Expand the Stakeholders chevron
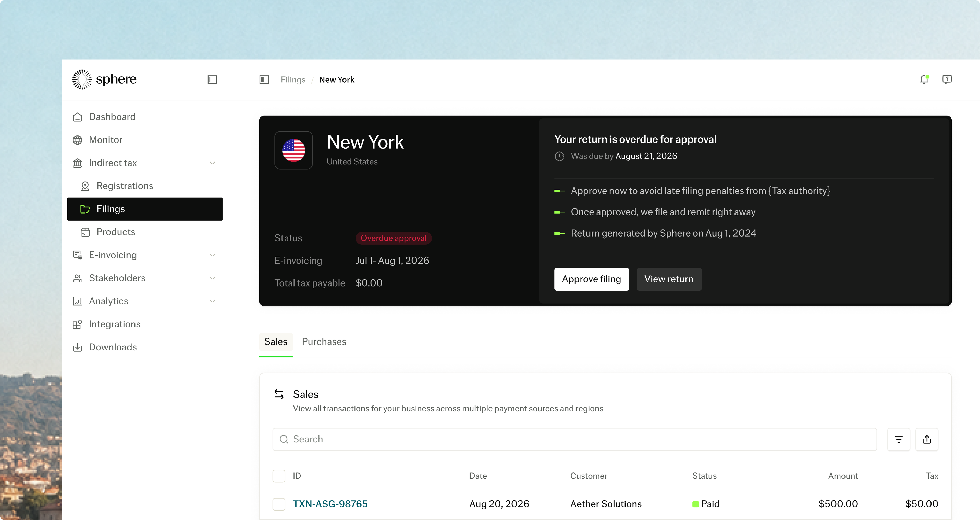 click(x=212, y=278)
